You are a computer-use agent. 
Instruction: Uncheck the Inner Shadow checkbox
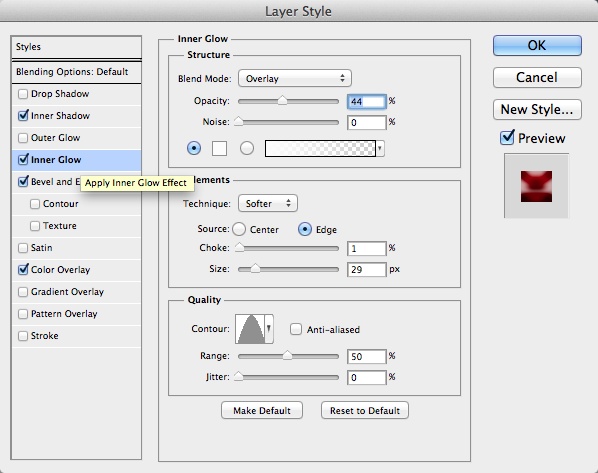pyautogui.click(x=23, y=116)
